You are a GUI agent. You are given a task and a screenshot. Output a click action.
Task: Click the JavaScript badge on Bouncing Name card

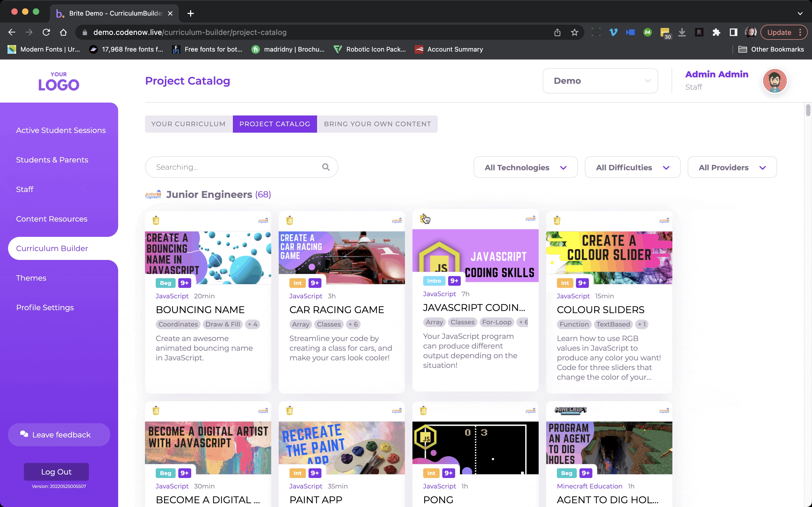[156, 221]
